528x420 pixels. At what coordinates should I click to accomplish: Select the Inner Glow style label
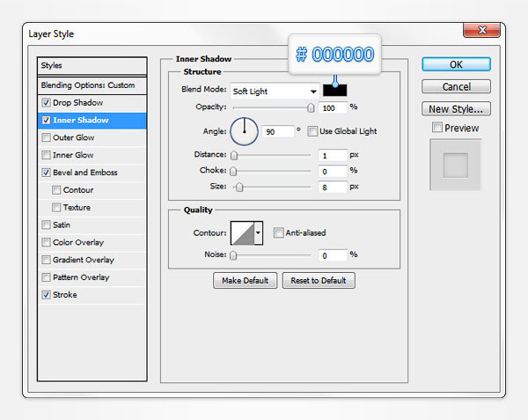pos(73,155)
